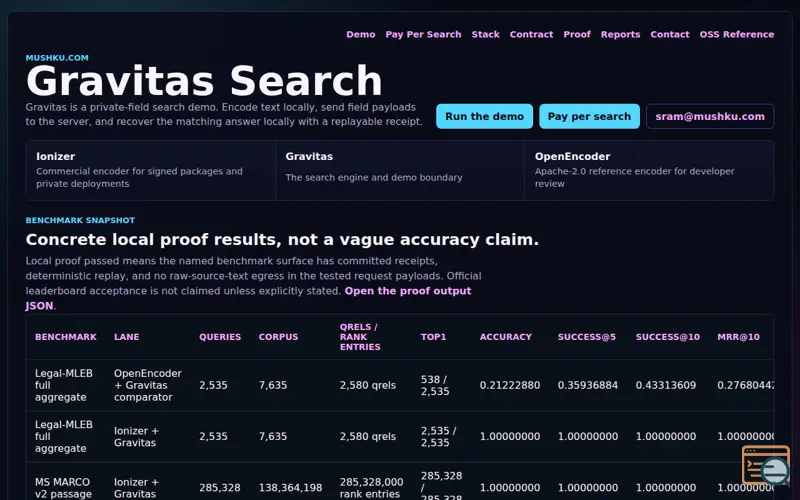Click the Run the demo button
The height and width of the screenshot is (500, 800).
[484, 116]
